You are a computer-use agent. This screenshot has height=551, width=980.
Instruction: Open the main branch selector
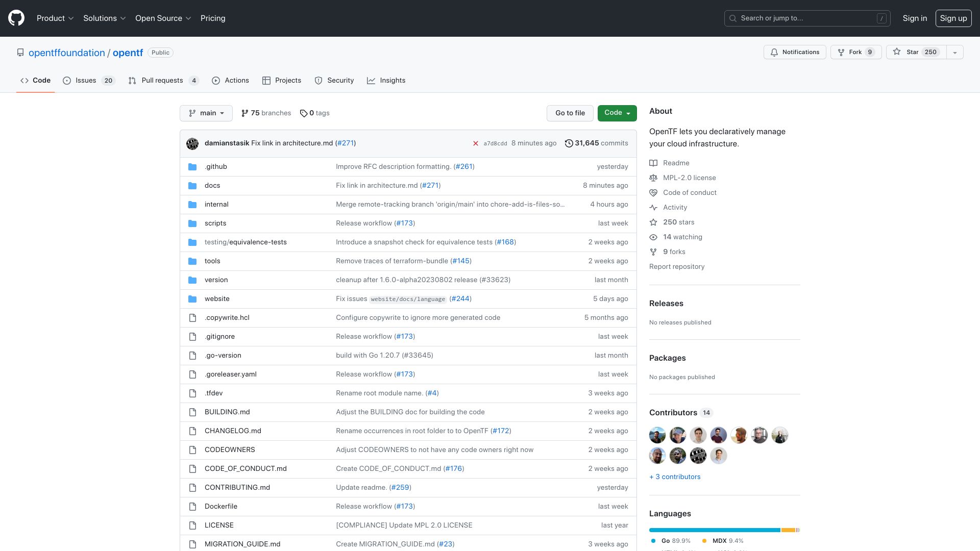click(x=206, y=113)
